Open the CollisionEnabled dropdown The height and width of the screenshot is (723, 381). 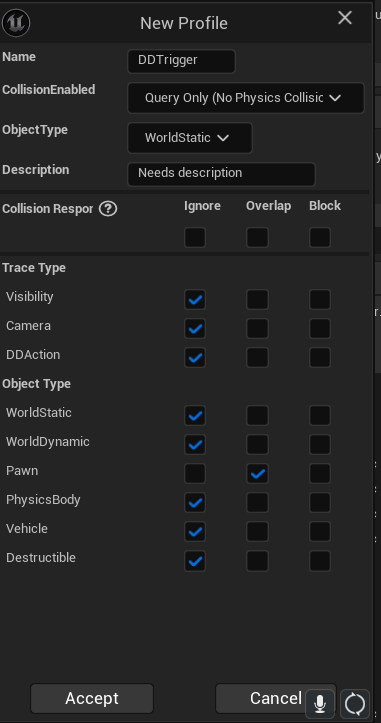[246, 98]
